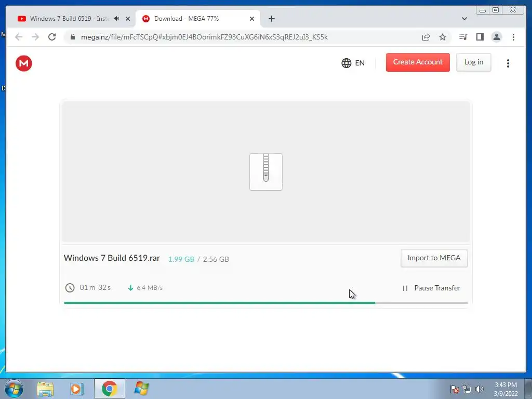
Task: Close the MEGA download tab
Action: [252, 19]
